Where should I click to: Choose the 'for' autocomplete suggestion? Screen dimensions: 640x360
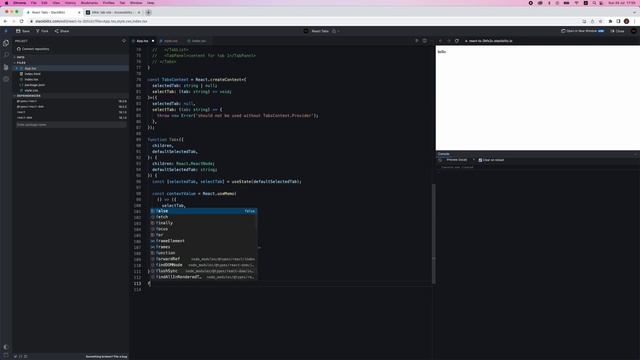(x=203, y=235)
